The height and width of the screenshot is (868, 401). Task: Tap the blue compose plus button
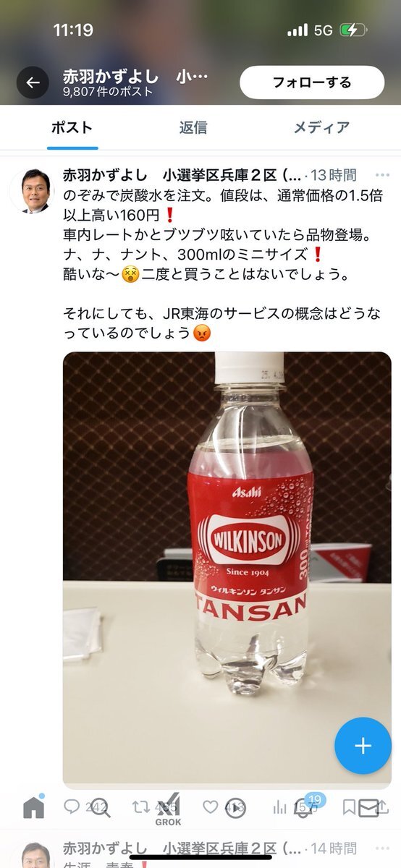tap(363, 746)
